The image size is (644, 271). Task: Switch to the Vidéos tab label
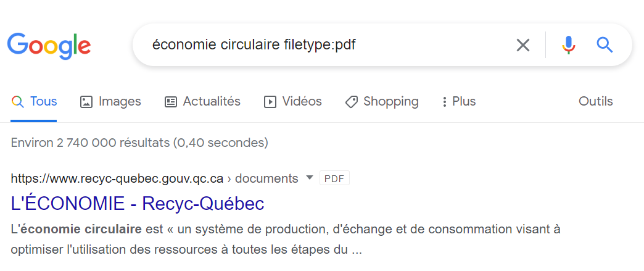click(302, 101)
